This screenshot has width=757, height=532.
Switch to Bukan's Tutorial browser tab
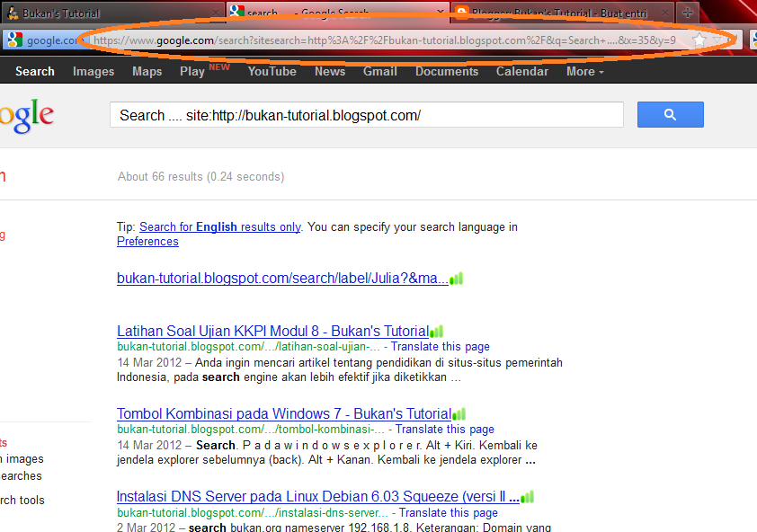[x=112, y=13]
